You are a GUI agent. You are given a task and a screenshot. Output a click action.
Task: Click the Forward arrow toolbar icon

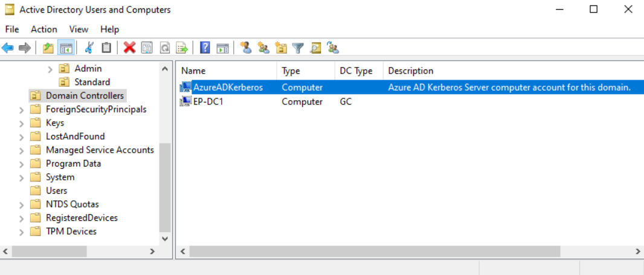25,48
